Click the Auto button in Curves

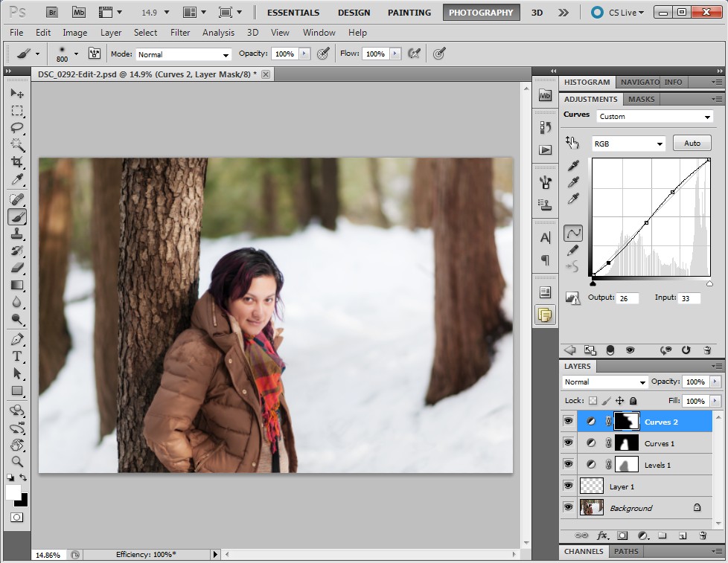point(692,144)
